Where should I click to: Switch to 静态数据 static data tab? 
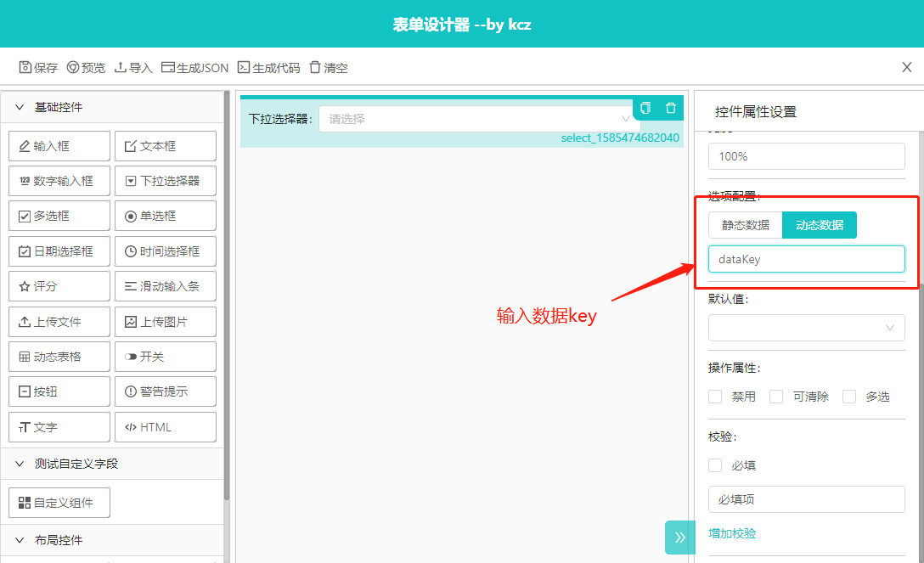click(x=746, y=225)
